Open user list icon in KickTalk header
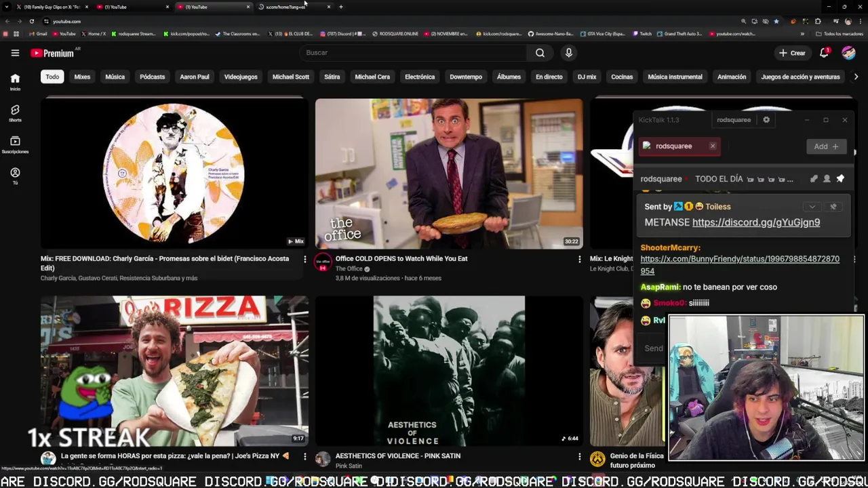868x488 pixels. coord(827,179)
